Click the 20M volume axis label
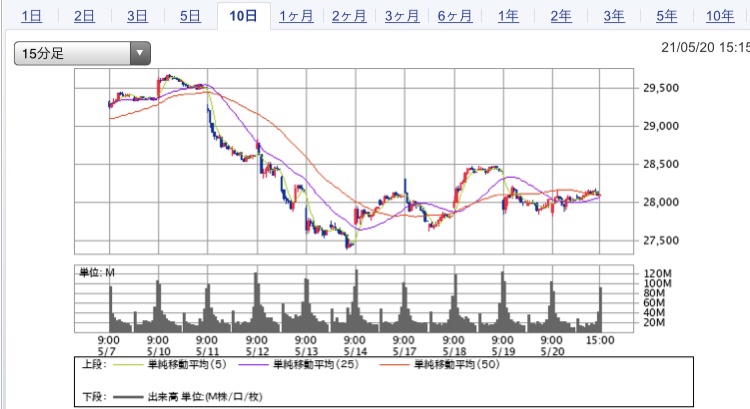Screen dimensions: 750x409 [654, 322]
